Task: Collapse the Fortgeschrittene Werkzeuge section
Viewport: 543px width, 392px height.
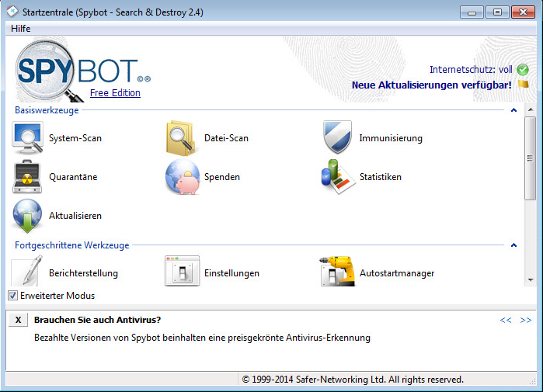Action: pyautogui.click(x=514, y=245)
